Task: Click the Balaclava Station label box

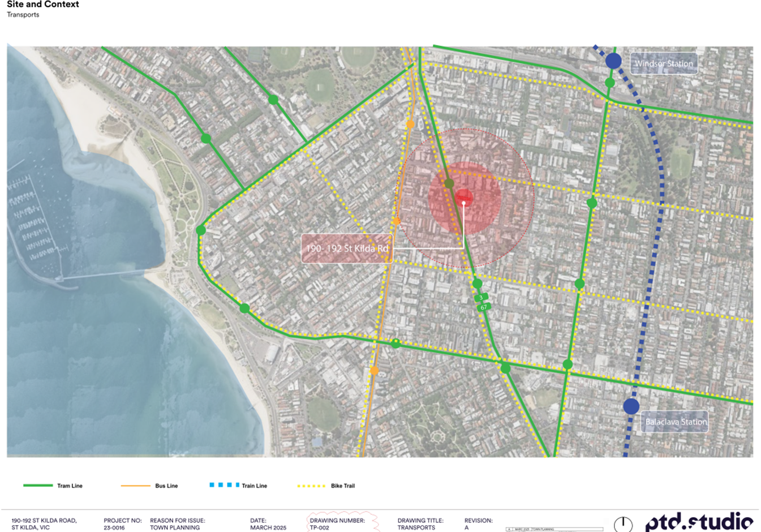Action: (676, 422)
